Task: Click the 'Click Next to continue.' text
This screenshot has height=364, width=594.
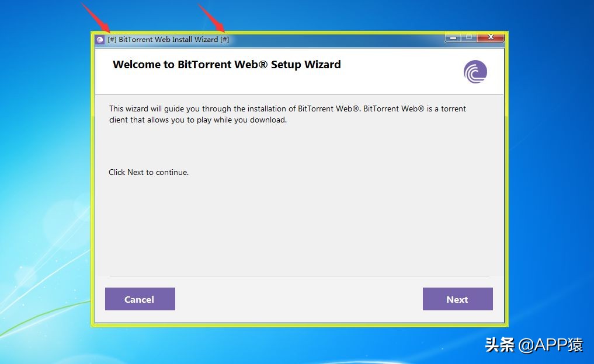Action: pos(148,172)
